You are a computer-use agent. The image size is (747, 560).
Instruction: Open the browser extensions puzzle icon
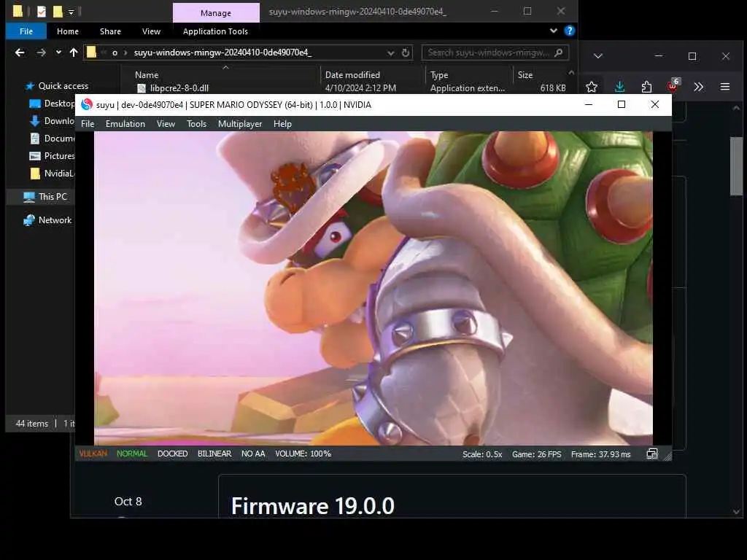point(646,87)
